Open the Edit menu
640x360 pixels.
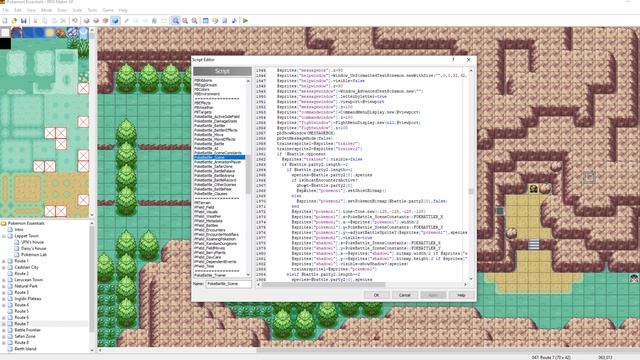point(18,10)
